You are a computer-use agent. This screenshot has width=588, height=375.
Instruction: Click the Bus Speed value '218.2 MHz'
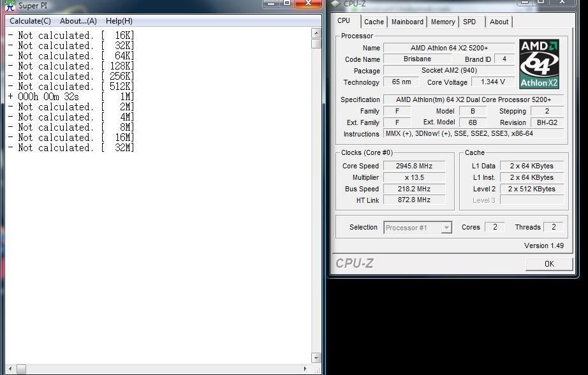(414, 189)
